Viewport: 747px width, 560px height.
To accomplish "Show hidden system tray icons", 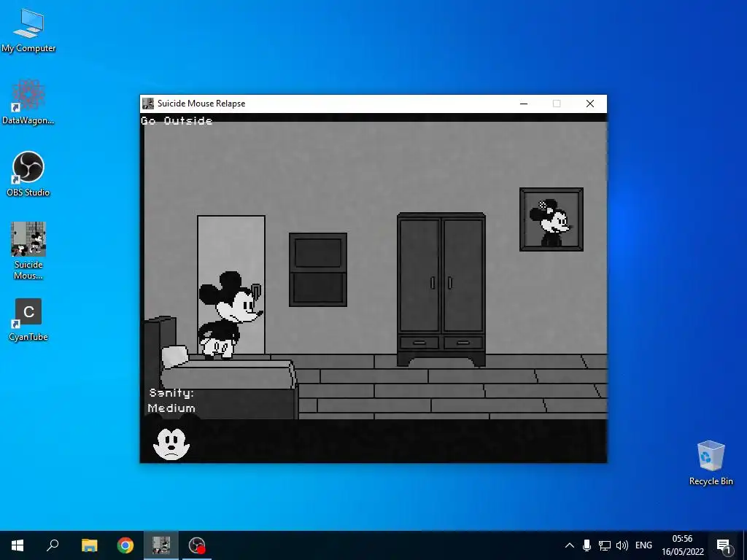I will pos(569,545).
